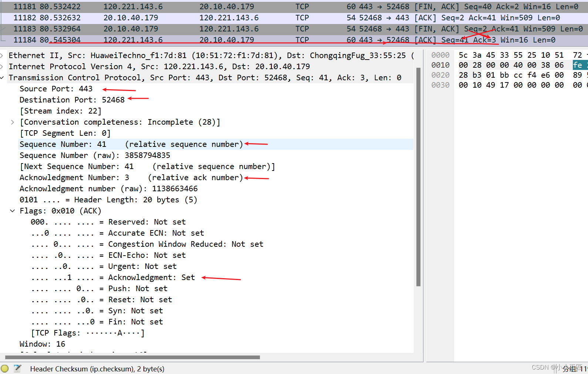
Task: Select Push: Not set flag line
Action: click(x=99, y=289)
